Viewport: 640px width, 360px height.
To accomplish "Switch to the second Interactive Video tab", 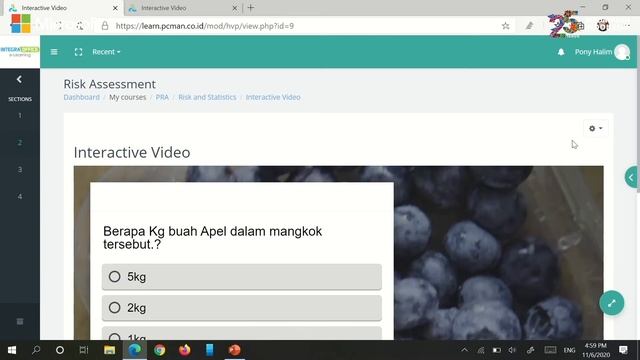I will [182, 8].
